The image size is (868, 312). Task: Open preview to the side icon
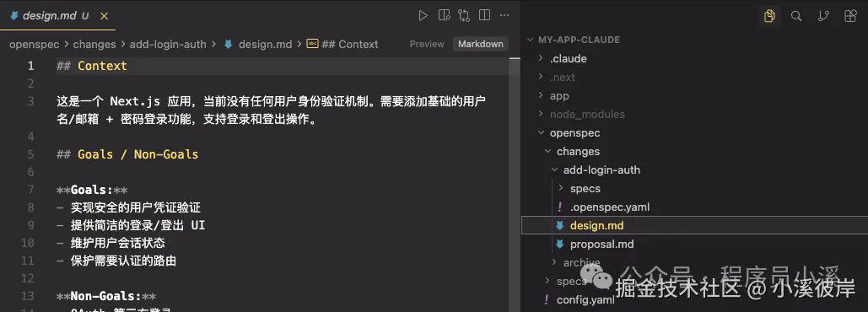(444, 15)
